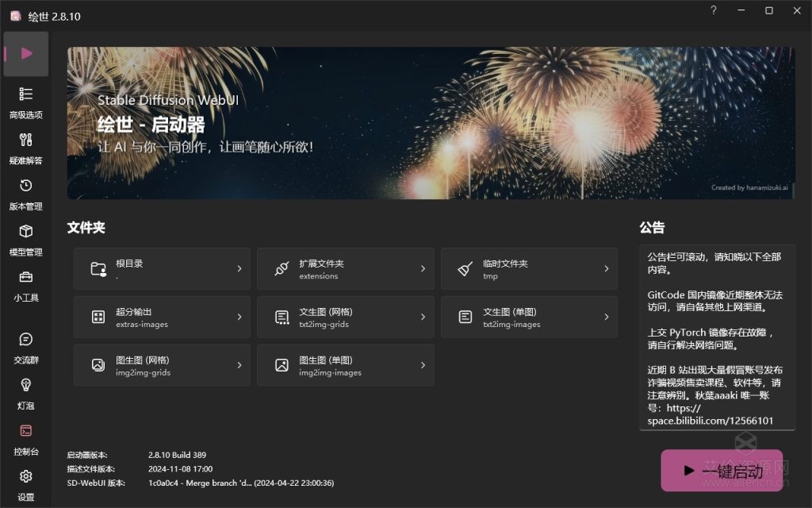Expand the 图生图 (单图) img2img-images chevron
This screenshot has width=812, height=508.
point(423,365)
